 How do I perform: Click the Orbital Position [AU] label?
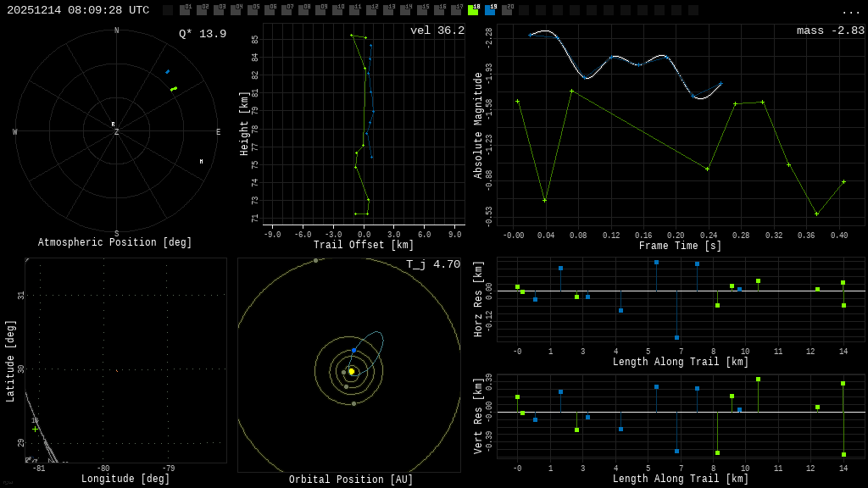[x=351, y=480]
